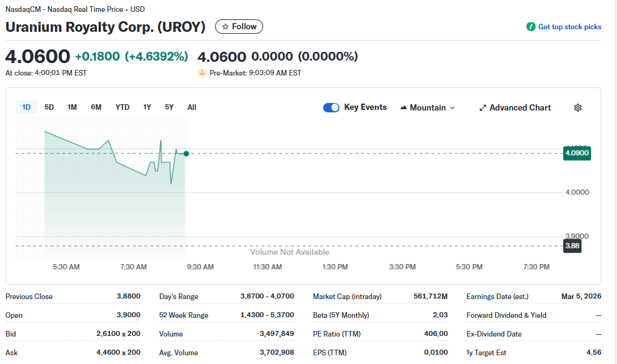Toggle the Key Events switch
The image size is (617, 364).
coord(331,107)
